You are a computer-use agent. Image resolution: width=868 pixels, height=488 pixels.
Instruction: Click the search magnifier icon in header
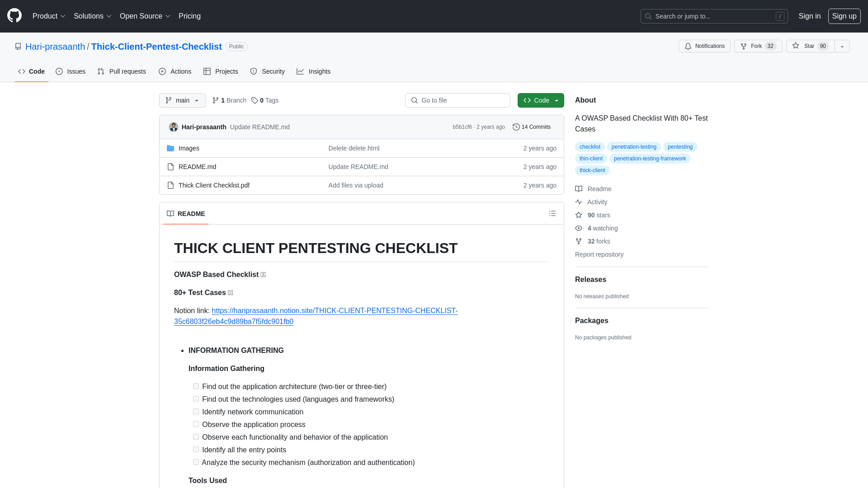tap(648, 16)
